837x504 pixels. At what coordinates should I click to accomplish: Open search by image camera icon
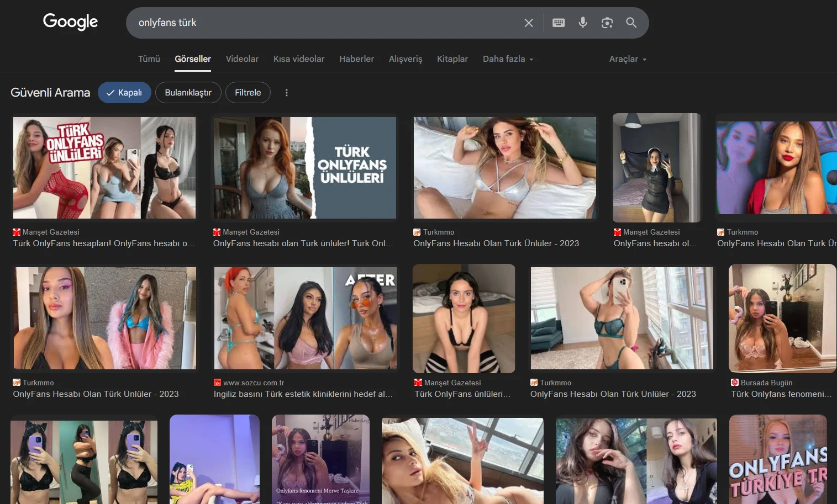click(607, 23)
